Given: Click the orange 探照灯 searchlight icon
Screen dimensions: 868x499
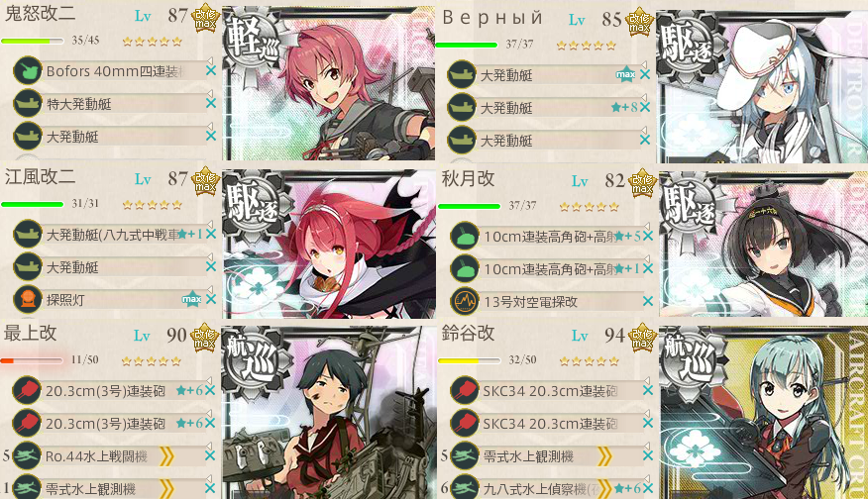Looking at the screenshot, I should [27, 299].
